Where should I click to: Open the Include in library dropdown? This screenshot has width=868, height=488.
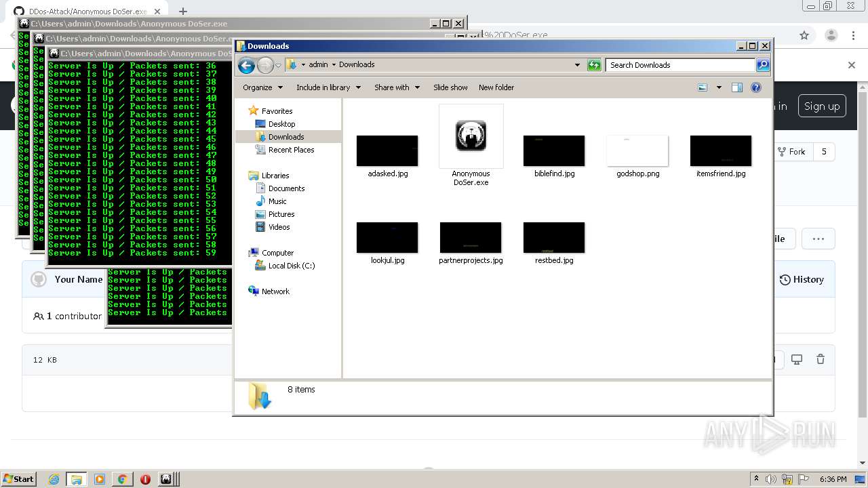[x=328, y=87]
